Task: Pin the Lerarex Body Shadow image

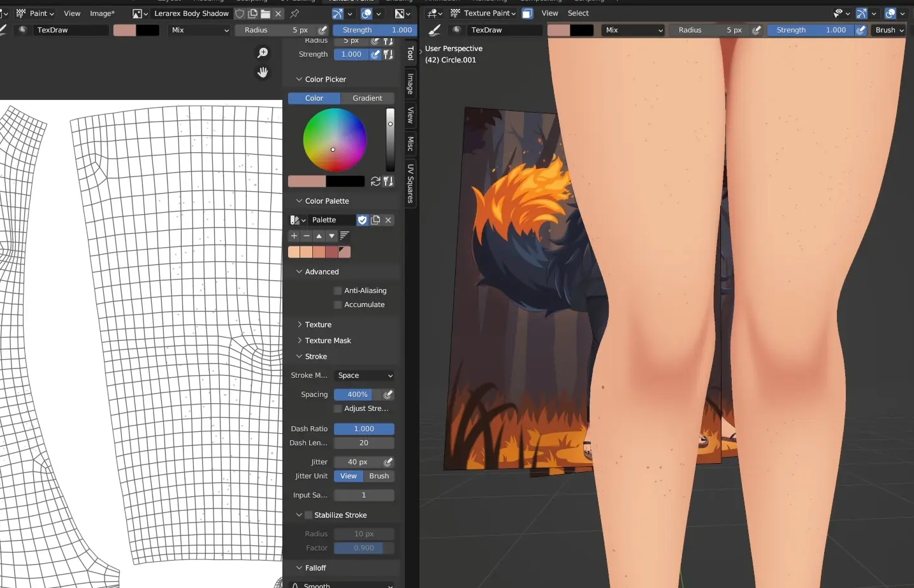Action: [294, 13]
